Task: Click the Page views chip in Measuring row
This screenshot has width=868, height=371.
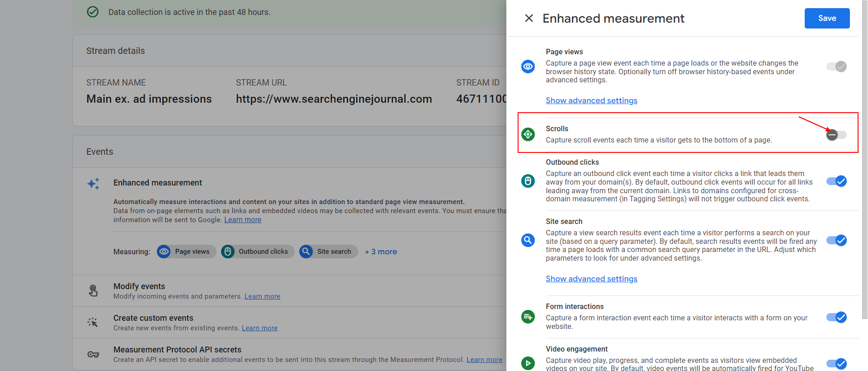Action: pos(186,252)
